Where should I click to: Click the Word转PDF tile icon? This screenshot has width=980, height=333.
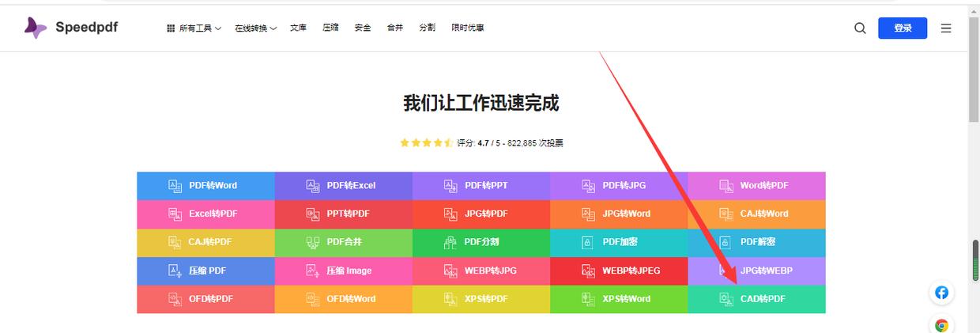click(726, 186)
